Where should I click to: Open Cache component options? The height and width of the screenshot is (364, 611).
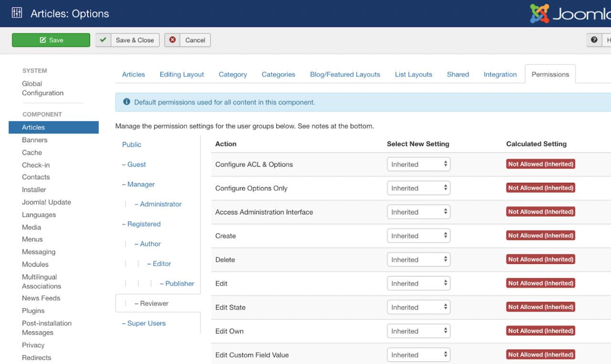pos(32,153)
